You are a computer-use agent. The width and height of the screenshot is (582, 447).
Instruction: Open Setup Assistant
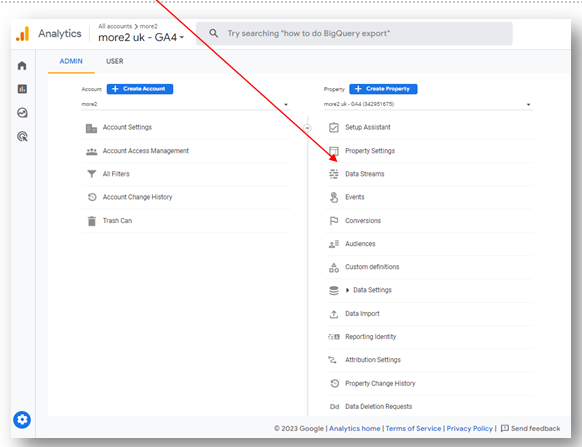pos(368,127)
